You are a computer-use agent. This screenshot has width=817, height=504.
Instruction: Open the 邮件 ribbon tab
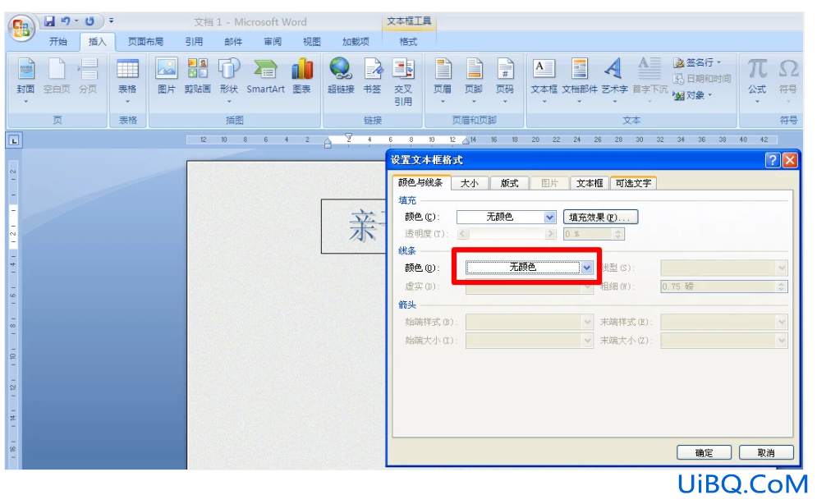pyautogui.click(x=233, y=42)
